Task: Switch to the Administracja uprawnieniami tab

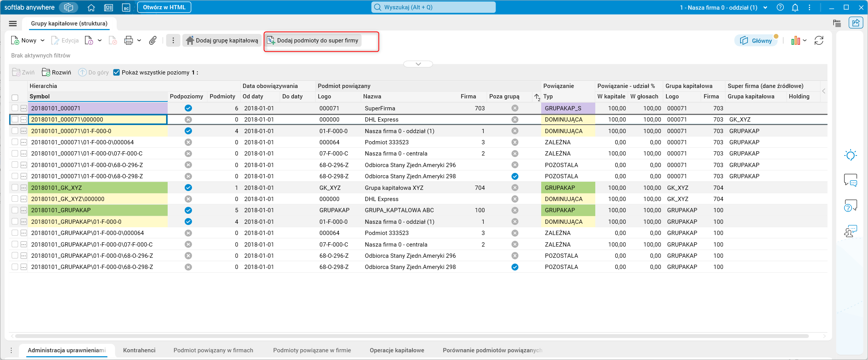Action: click(67, 350)
